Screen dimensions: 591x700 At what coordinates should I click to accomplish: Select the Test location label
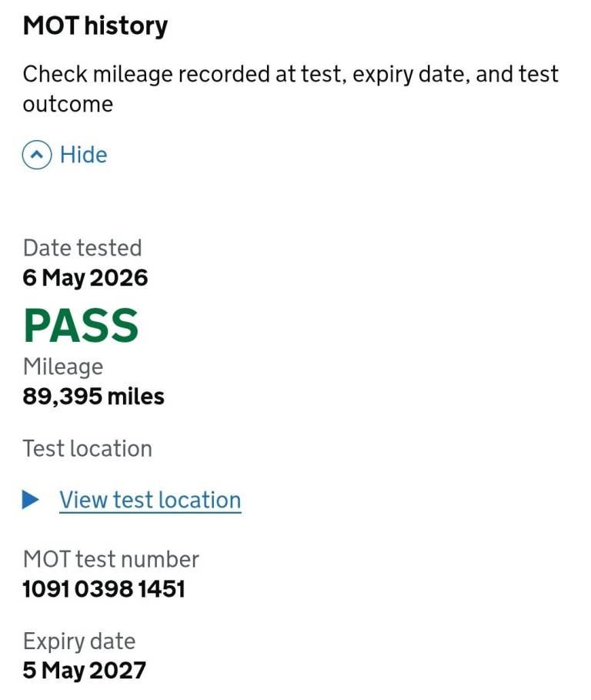pos(88,449)
